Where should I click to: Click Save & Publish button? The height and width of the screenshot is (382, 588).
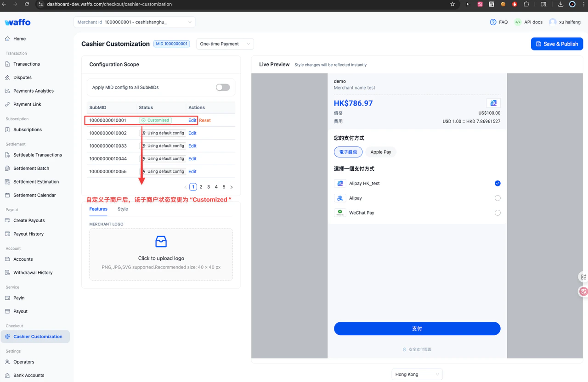click(x=557, y=44)
